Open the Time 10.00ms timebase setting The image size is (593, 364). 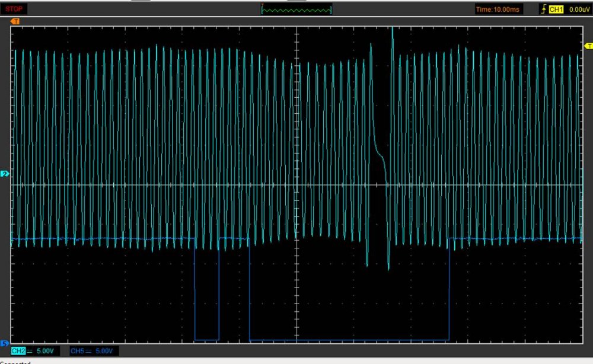[x=499, y=9]
